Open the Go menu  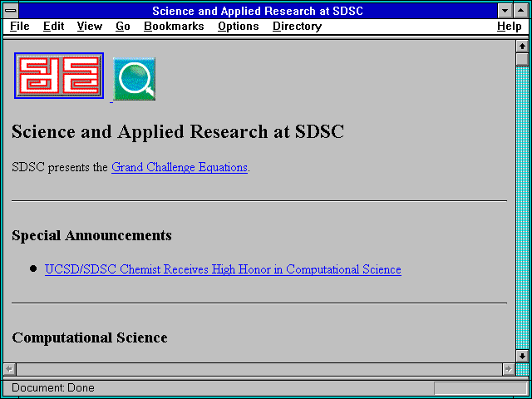coord(123,27)
